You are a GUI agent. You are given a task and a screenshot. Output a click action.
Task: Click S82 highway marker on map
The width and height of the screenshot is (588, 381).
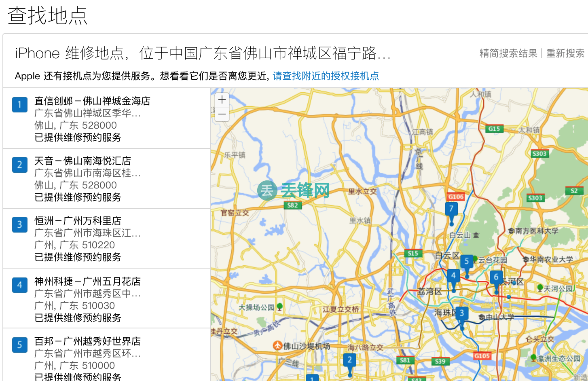coord(292,205)
